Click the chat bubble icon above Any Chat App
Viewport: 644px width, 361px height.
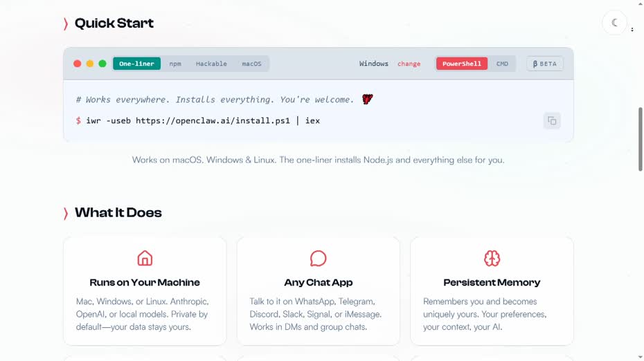coord(318,258)
